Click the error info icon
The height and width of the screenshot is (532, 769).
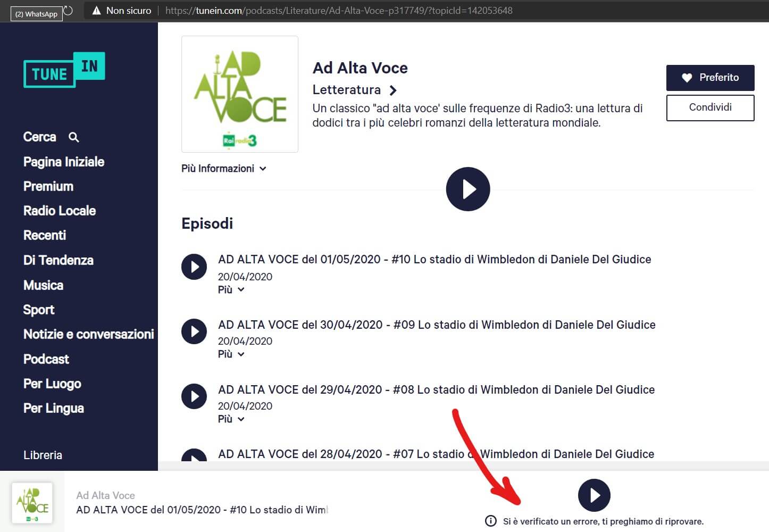click(490, 521)
